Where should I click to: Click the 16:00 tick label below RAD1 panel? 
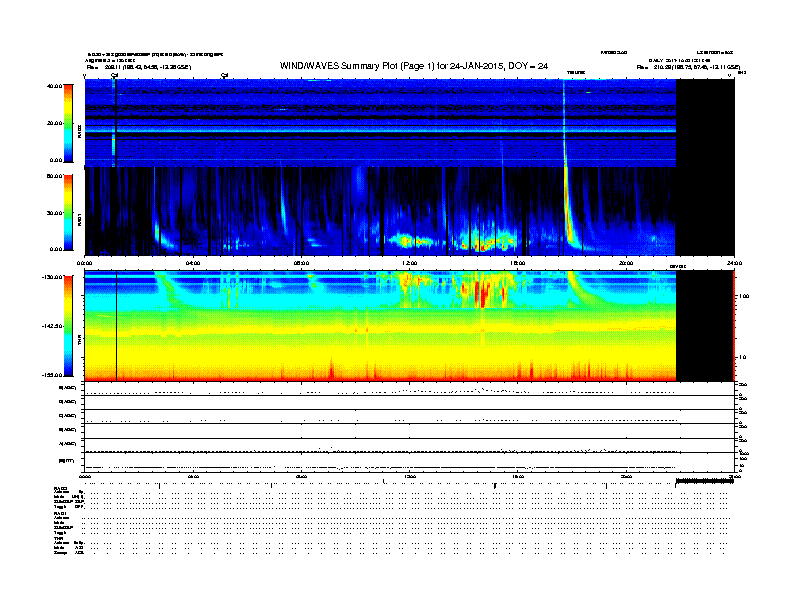[518, 263]
